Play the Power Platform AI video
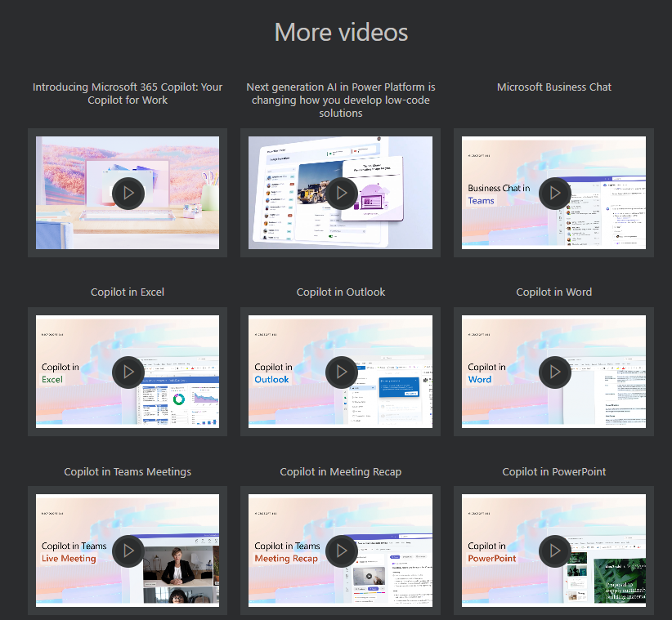 click(x=342, y=193)
